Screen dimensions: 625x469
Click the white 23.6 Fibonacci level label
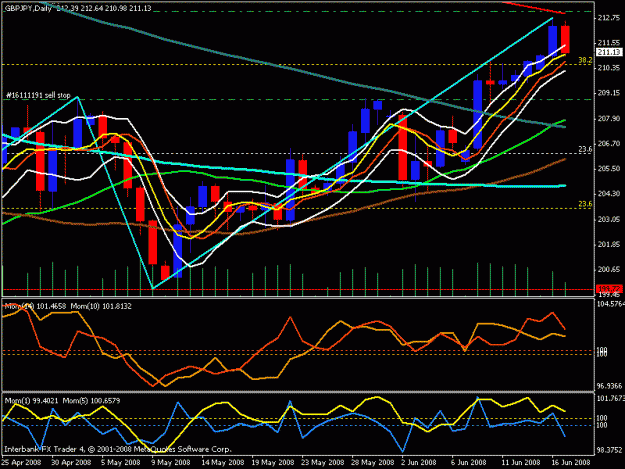(585, 149)
